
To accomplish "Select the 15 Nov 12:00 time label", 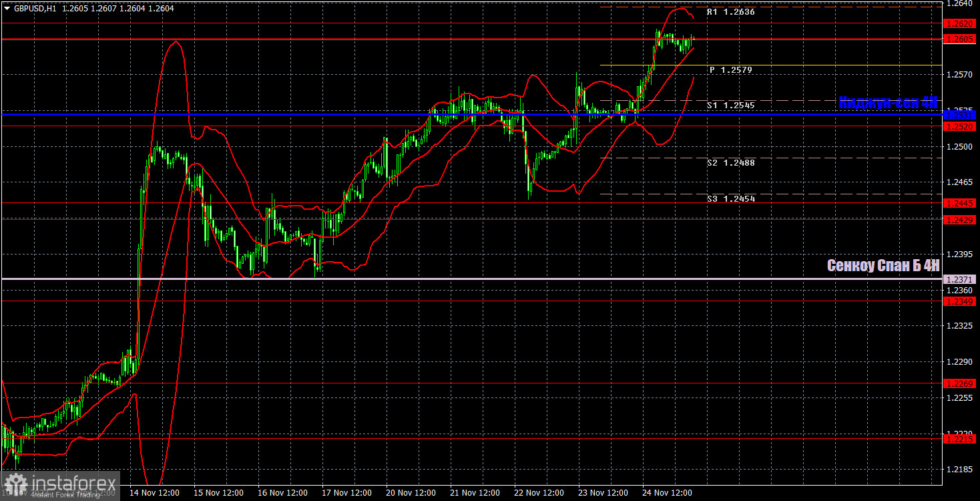I will click(x=218, y=493).
